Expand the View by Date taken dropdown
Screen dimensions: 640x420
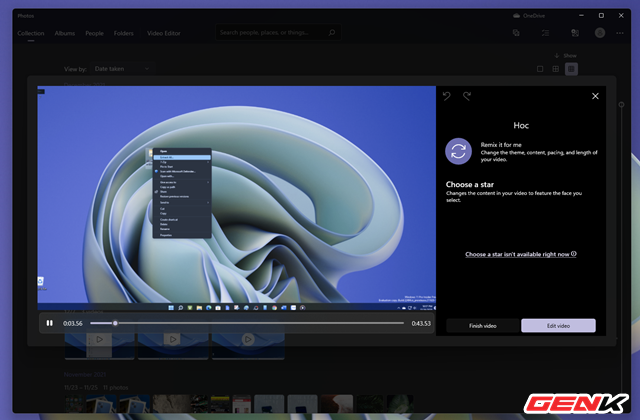[122, 69]
